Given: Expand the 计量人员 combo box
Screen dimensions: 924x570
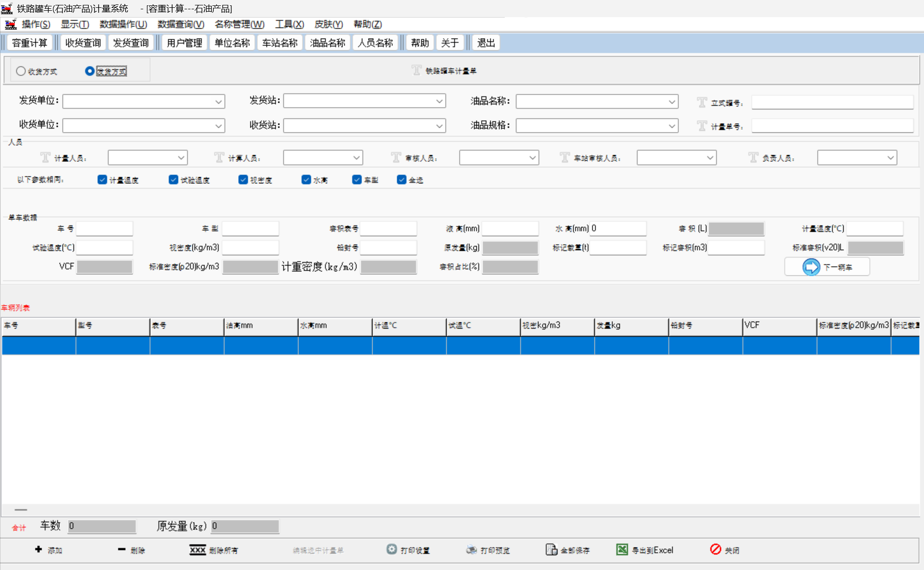Looking at the screenshot, I should coord(181,158).
